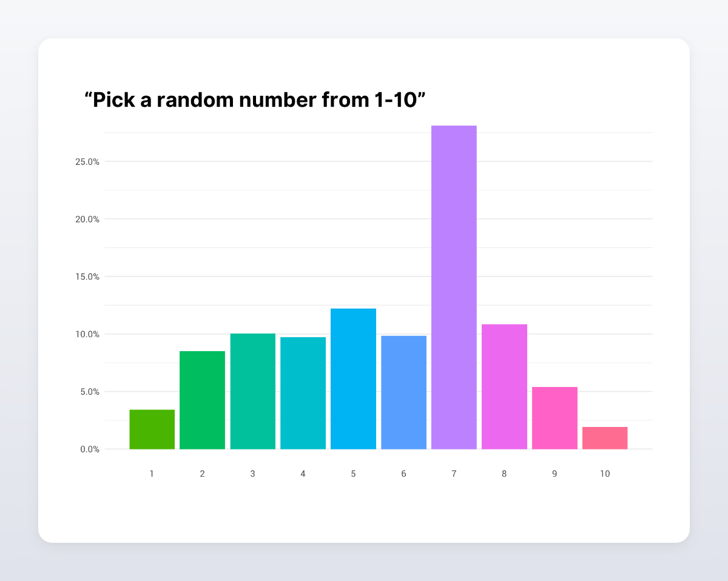Click the bar above label 2
The height and width of the screenshot is (581, 728).
click(202, 400)
